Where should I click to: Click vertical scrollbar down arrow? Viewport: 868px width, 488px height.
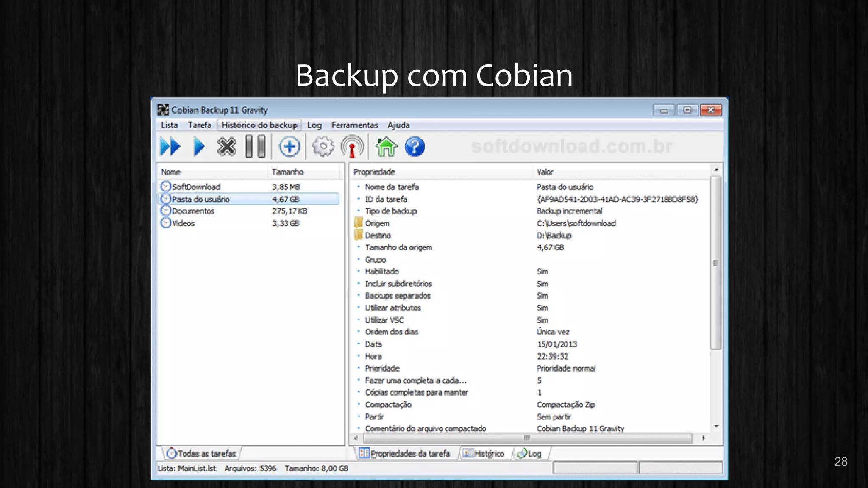point(716,426)
